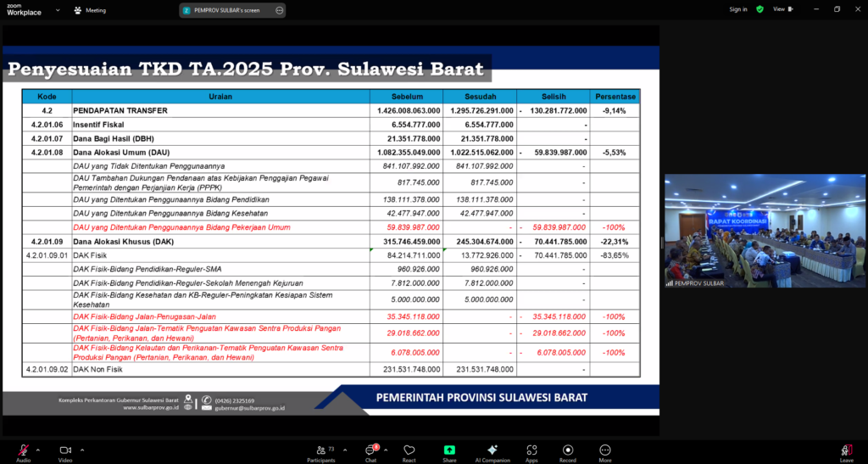Expand chat options arrow
Screen dimensions: 868x464
coord(386,450)
